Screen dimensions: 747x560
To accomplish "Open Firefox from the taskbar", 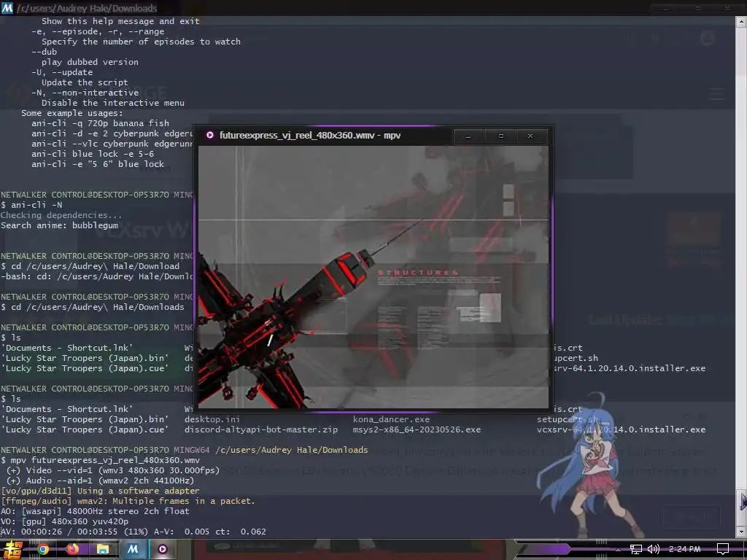I will pyautogui.click(x=72, y=550).
